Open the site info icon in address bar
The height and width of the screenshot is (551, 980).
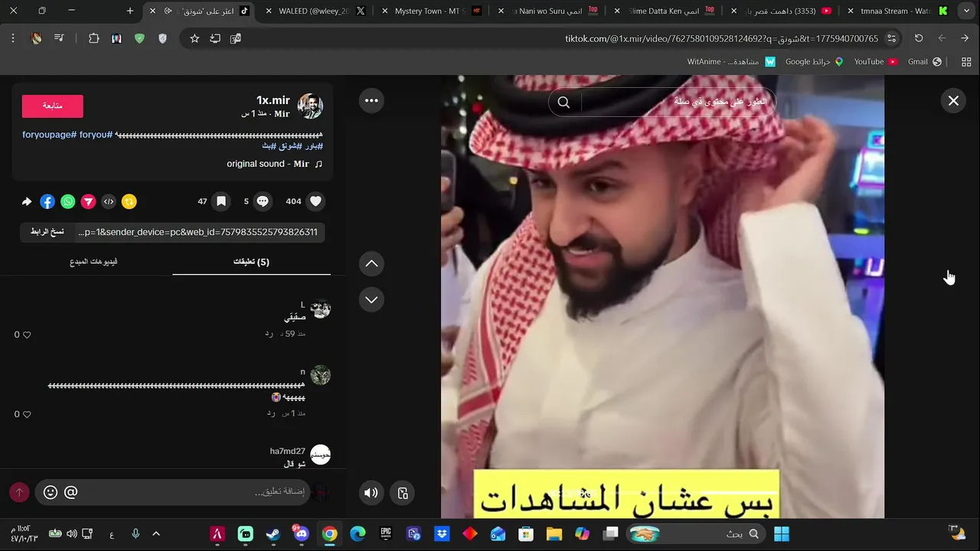point(891,38)
